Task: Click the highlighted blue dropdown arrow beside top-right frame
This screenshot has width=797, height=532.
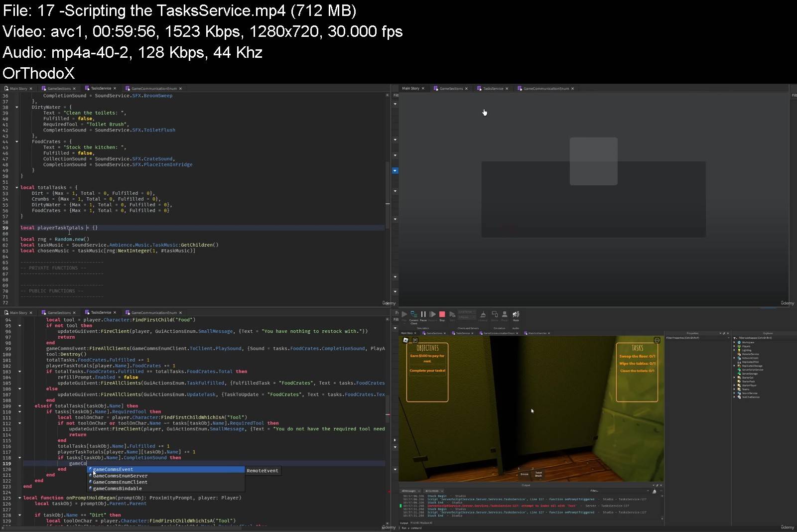Action: click(x=395, y=170)
